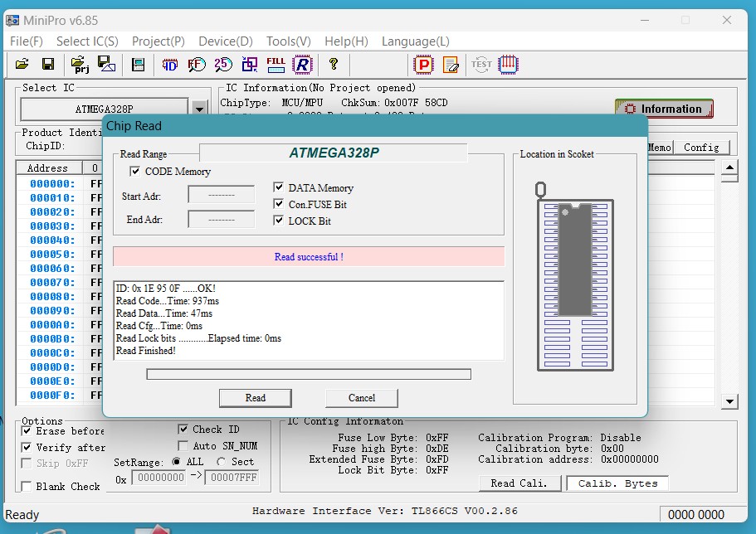This screenshot has height=534, width=756.
Task: Toggle the Erase before checkbox
Action: [27, 430]
